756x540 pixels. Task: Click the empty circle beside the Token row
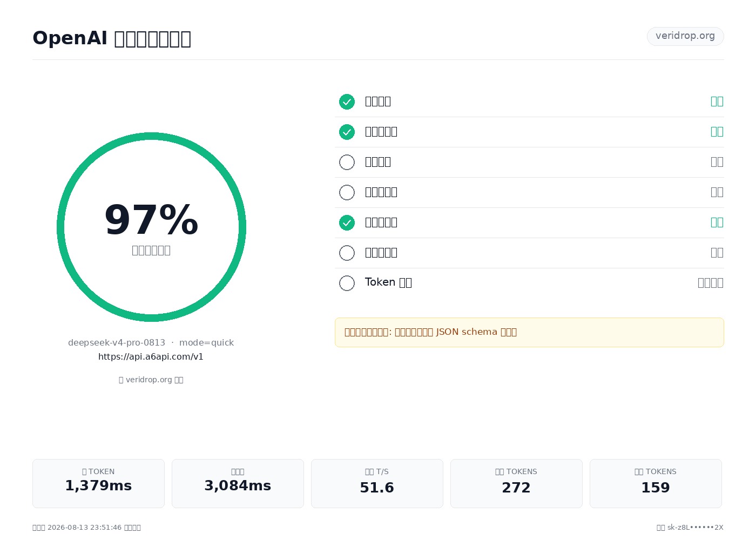coord(347,283)
